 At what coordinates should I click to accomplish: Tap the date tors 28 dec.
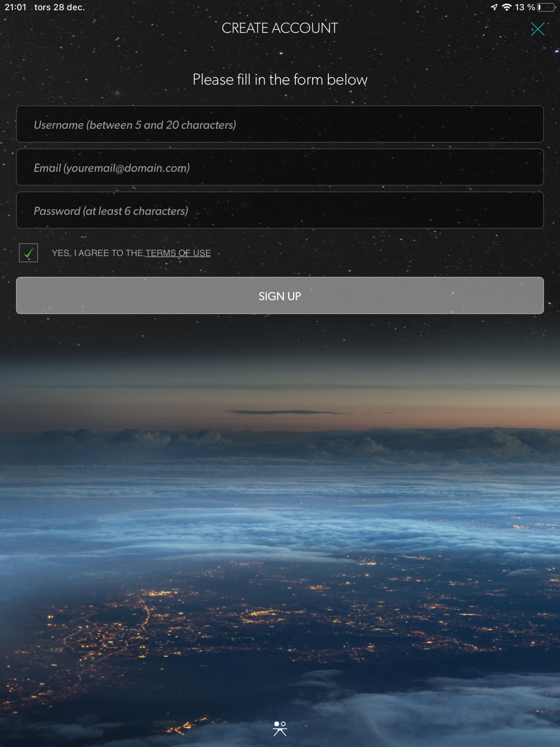pos(59,7)
